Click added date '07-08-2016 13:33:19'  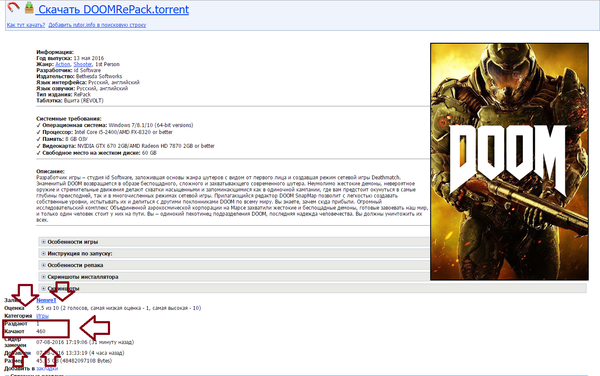[x=62, y=353]
